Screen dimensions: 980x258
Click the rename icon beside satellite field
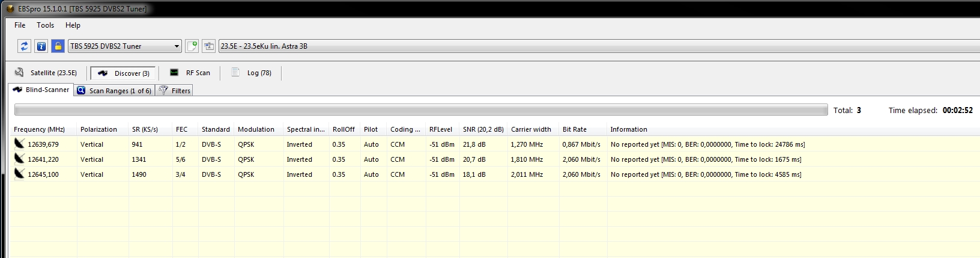tap(208, 46)
